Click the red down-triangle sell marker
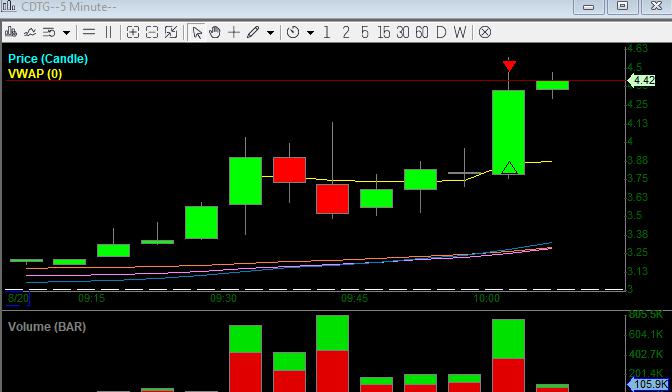Image resolution: width=672 pixels, height=392 pixels. pyautogui.click(x=509, y=66)
